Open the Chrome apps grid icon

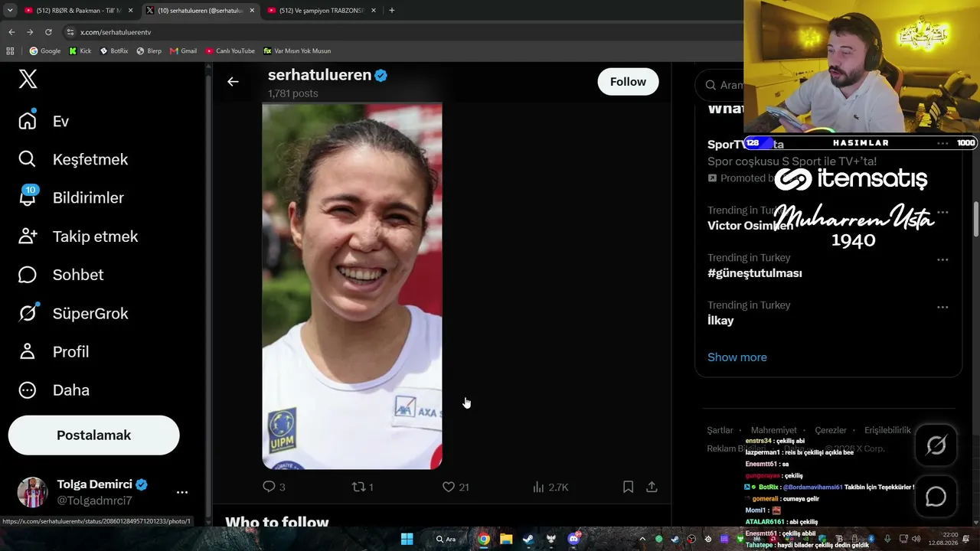[10, 51]
